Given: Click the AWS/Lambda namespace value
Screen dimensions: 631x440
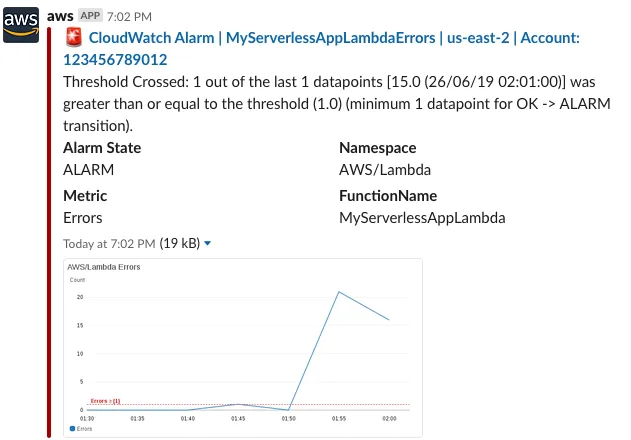Looking at the screenshot, I should [385, 169].
